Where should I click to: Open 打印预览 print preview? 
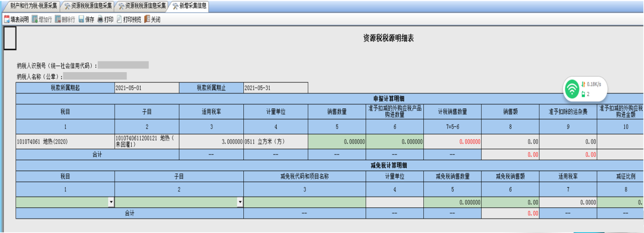click(129, 19)
